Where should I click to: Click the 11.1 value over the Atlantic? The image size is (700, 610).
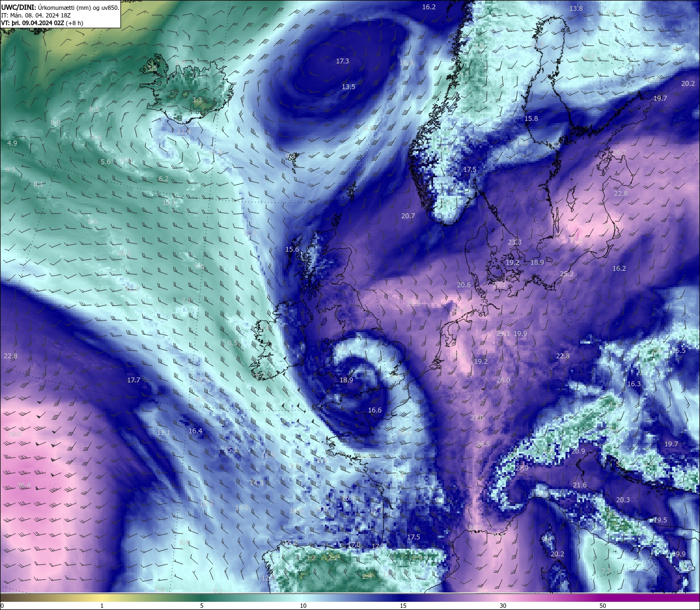pos(164,433)
